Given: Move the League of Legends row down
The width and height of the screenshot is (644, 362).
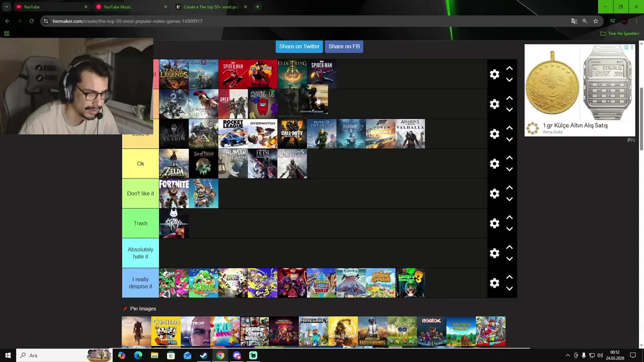Looking at the screenshot, I should tap(509, 80).
